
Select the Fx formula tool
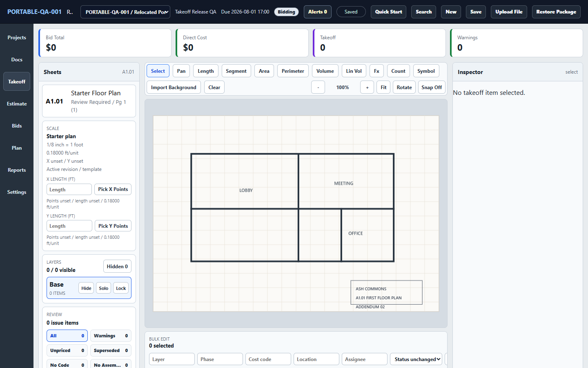point(376,71)
